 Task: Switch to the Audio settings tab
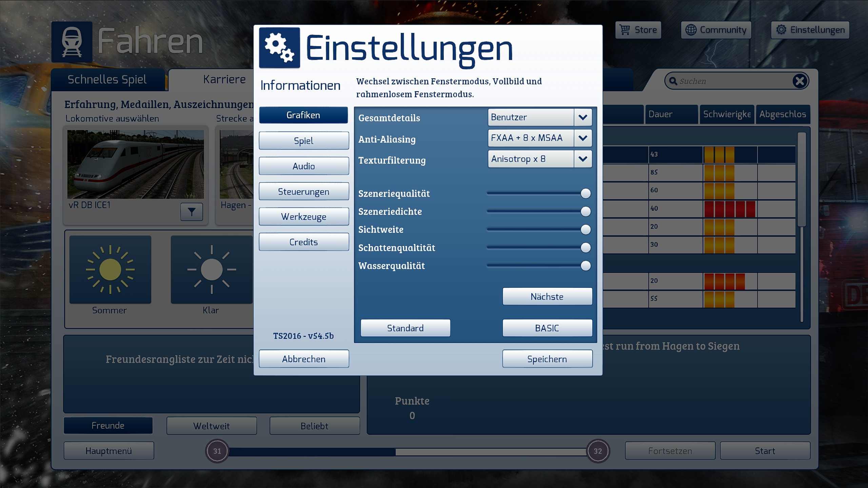304,166
